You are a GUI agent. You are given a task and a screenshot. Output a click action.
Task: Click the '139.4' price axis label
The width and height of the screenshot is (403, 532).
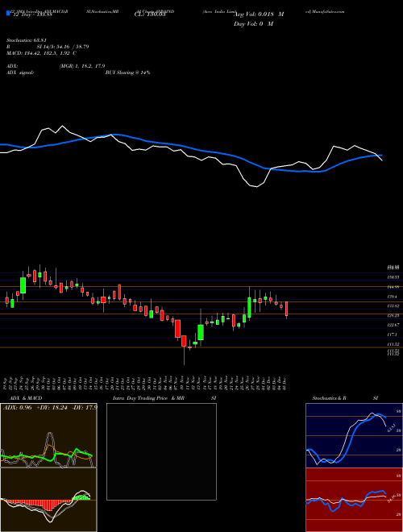[x=393, y=297]
